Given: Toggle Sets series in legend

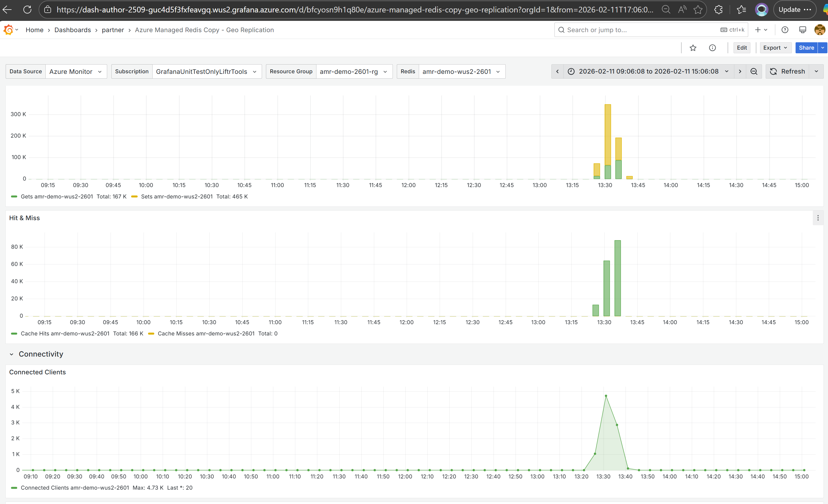Looking at the screenshot, I should (177, 196).
